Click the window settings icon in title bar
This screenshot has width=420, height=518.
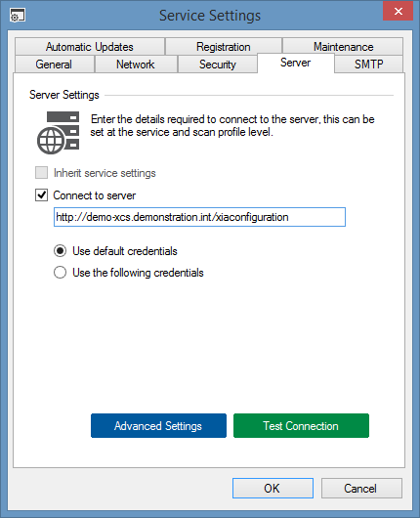pyautogui.click(x=18, y=16)
